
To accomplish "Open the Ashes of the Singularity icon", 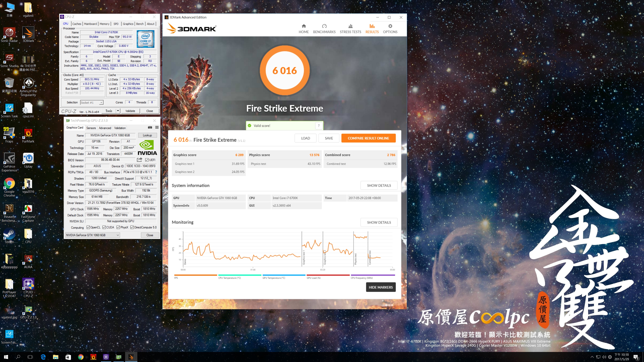I will [x=28, y=87].
